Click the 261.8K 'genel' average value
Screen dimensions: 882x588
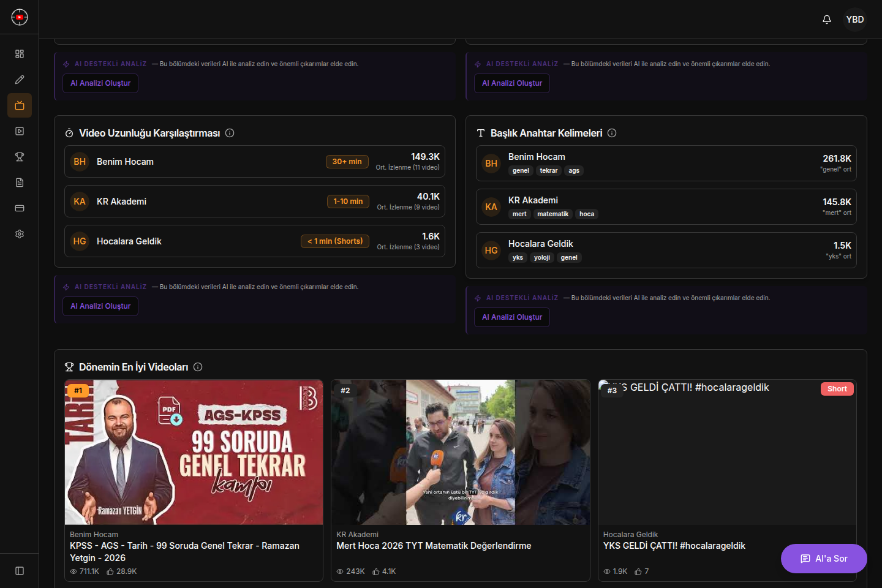coord(837,159)
